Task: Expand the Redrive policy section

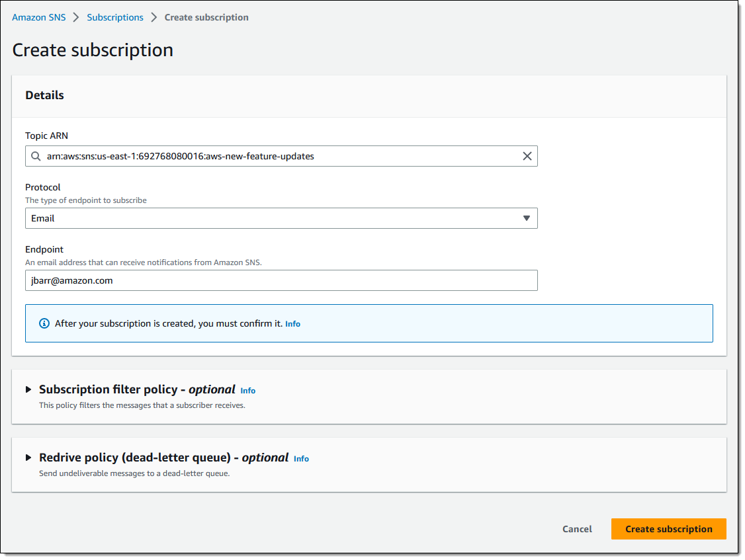Action: coord(28,458)
